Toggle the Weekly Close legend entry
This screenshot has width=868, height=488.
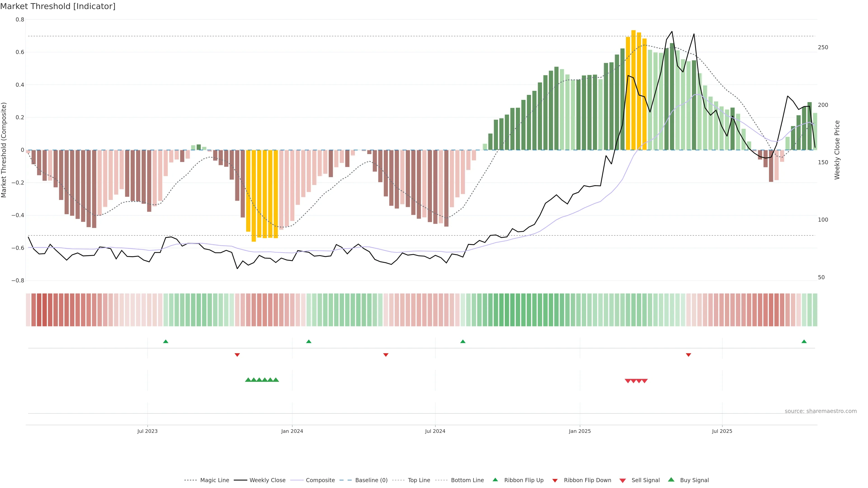click(x=267, y=480)
